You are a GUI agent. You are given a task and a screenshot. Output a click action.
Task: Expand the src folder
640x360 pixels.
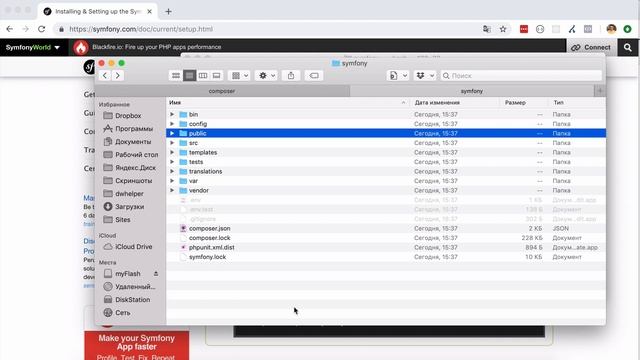tap(172, 143)
